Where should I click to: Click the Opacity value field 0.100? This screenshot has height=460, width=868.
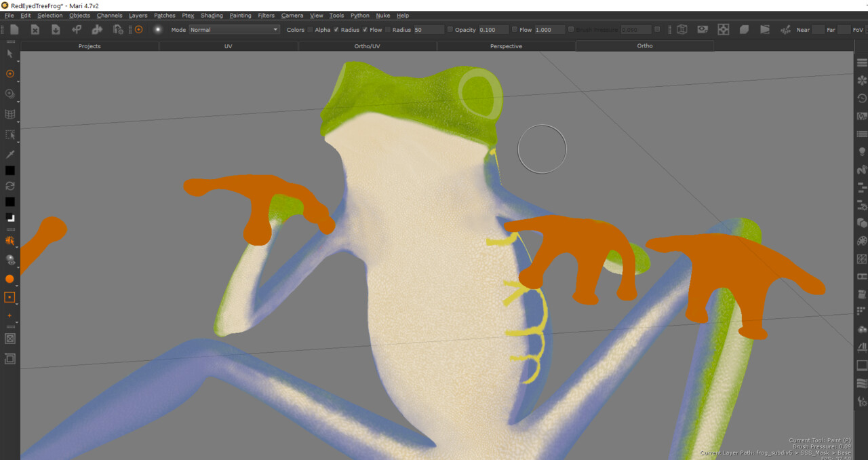[x=494, y=30]
